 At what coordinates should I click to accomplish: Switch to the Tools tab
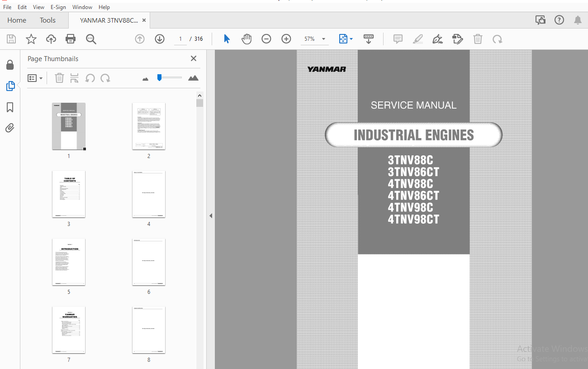47,20
